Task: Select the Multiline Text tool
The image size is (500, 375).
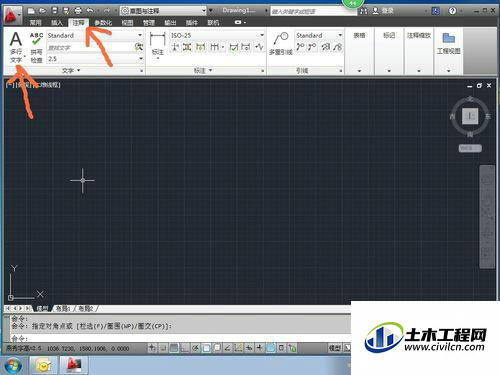Action: [x=16, y=47]
